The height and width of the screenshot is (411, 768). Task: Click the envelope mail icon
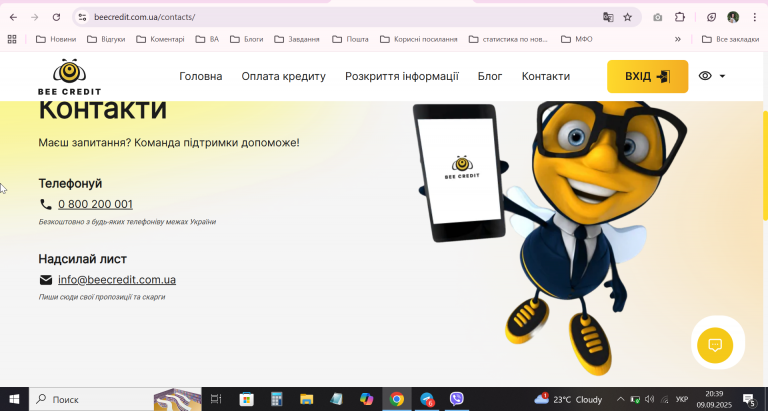[46, 280]
